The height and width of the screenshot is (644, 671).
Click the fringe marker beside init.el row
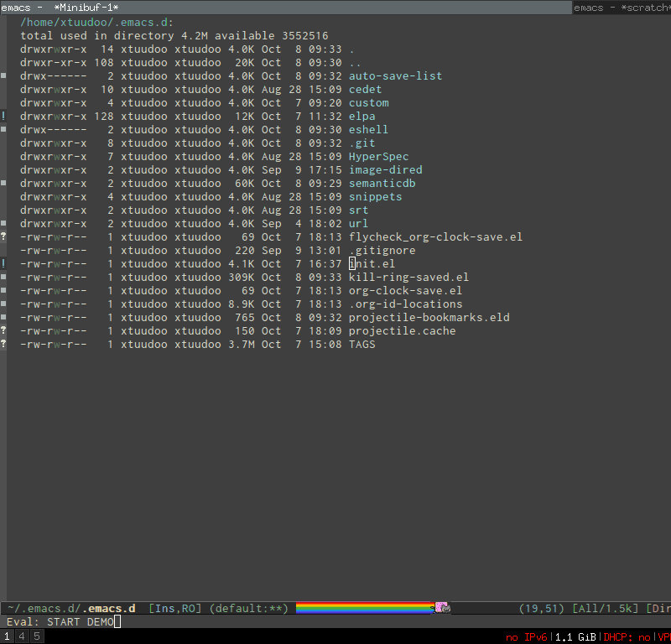(x=3, y=264)
